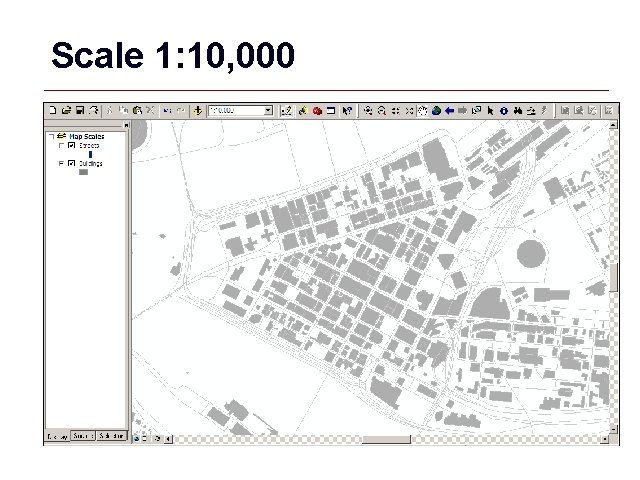Collapse the Buildings layer legend
The image size is (640, 480).
62,163
